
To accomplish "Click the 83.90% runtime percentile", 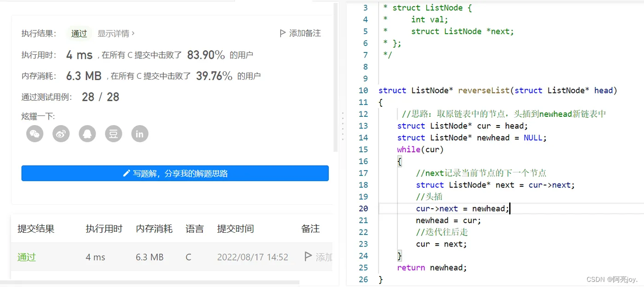I will [x=206, y=55].
